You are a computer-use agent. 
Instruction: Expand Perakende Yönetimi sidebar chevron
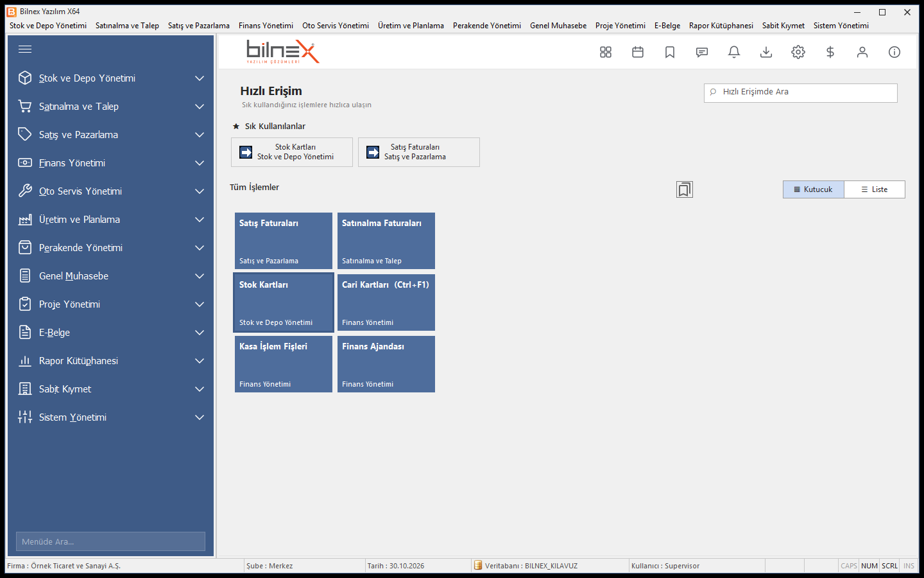coord(200,248)
